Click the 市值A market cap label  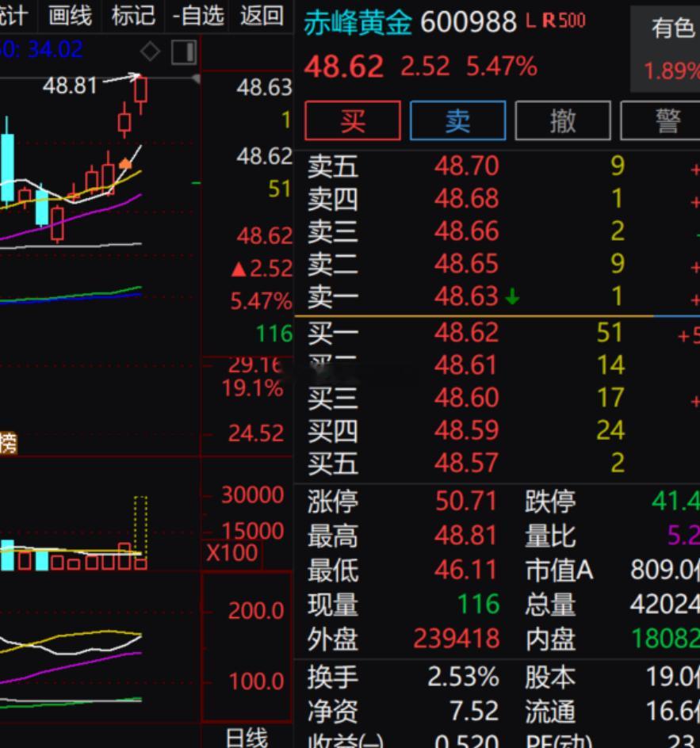(x=559, y=570)
